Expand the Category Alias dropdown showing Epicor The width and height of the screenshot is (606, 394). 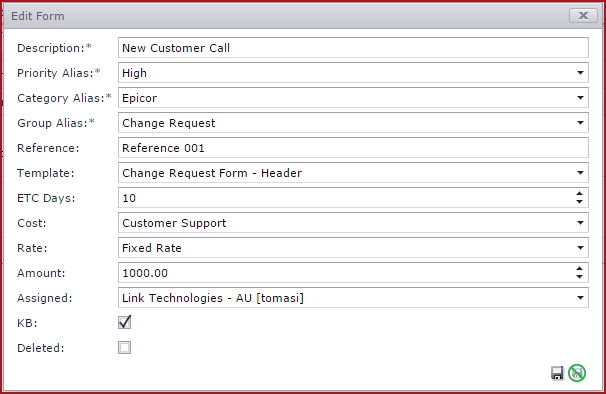pos(580,98)
